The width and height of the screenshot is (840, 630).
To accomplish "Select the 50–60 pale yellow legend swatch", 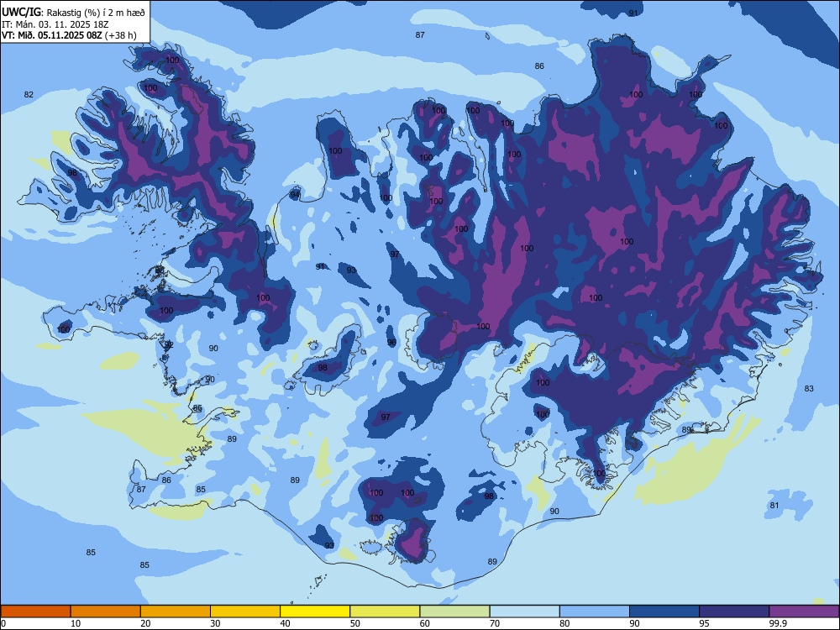I will [385, 612].
